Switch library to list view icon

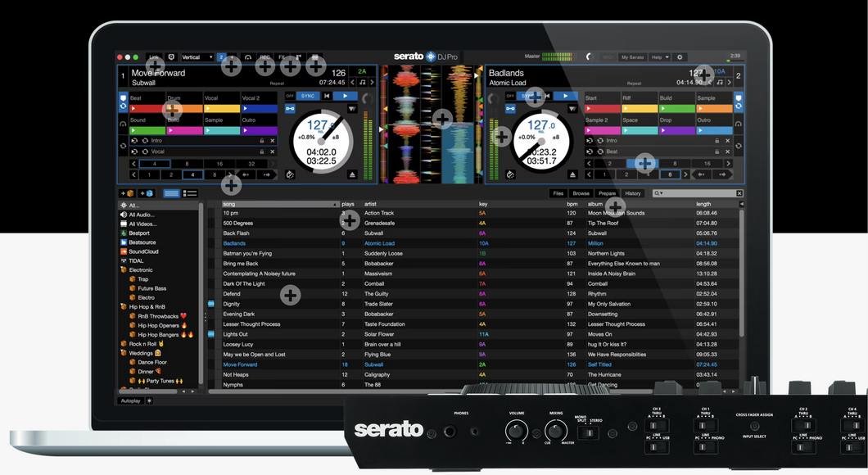pos(190,193)
